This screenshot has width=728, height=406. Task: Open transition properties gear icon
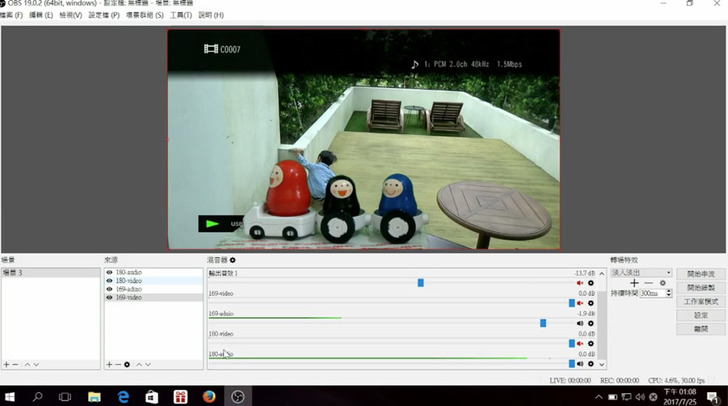click(663, 283)
